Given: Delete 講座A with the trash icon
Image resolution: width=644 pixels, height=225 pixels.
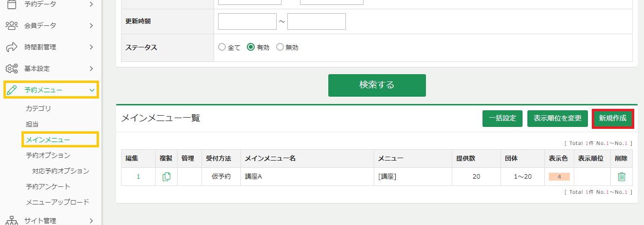Looking at the screenshot, I should point(622,177).
